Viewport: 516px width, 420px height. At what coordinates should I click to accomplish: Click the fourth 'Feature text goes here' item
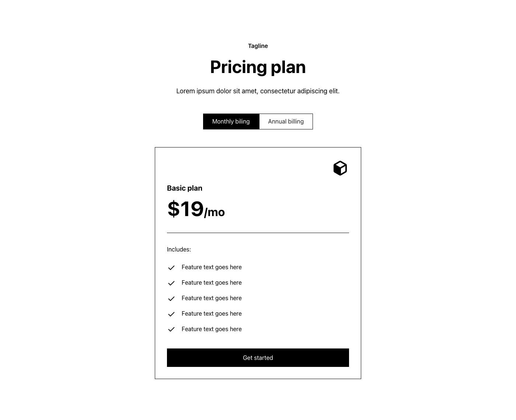coord(212,314)
